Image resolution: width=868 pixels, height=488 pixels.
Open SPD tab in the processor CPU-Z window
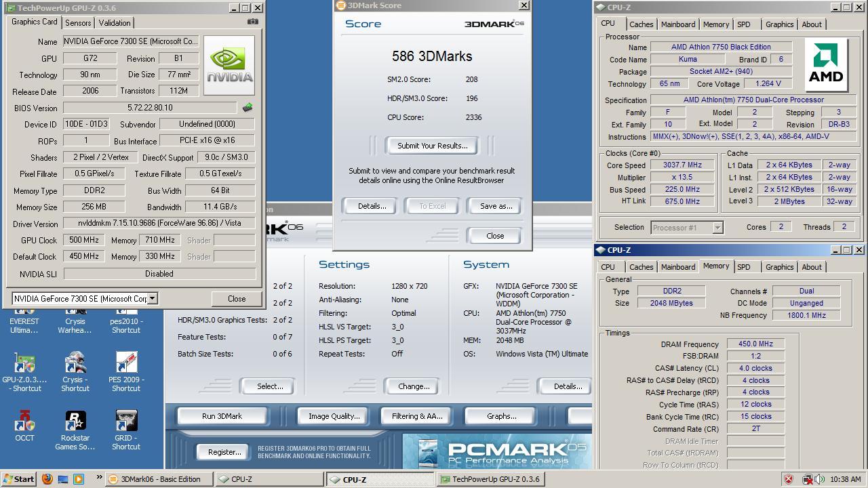point(744,24)
